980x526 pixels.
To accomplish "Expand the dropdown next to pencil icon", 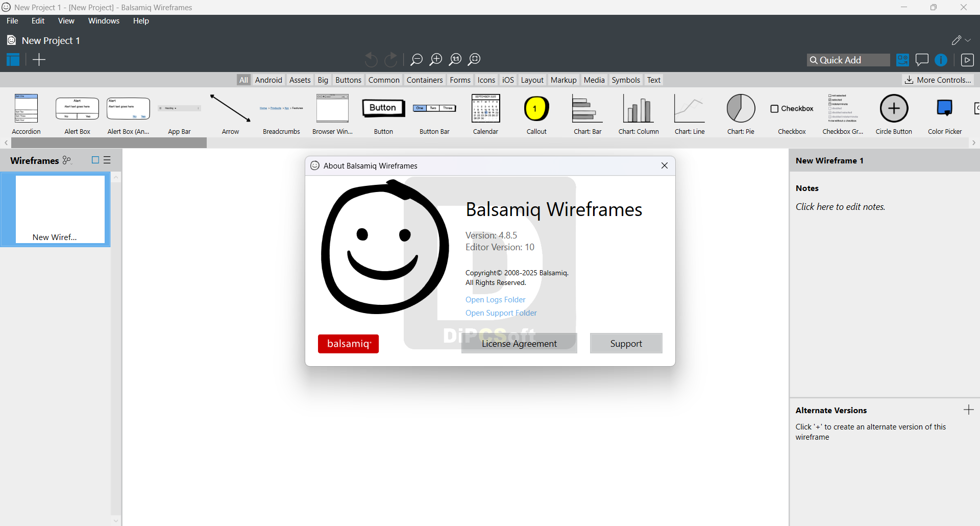I will [x=968, y=40].
